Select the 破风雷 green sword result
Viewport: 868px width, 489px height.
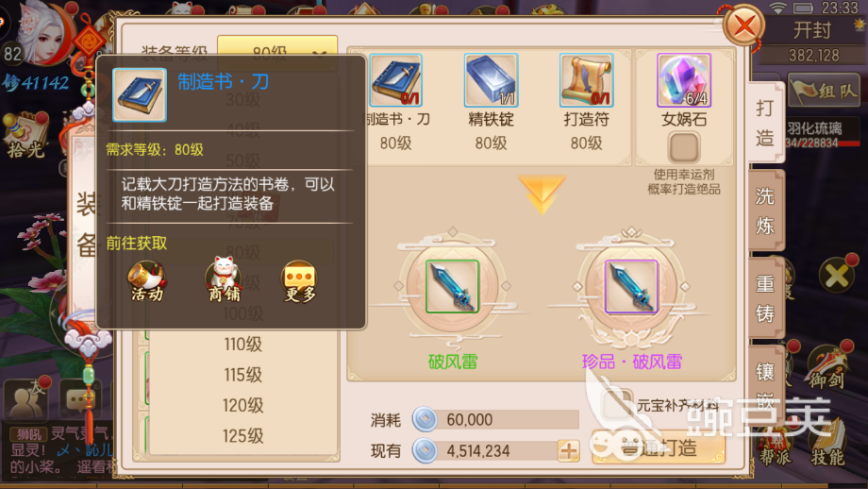(x=452, y=287)
